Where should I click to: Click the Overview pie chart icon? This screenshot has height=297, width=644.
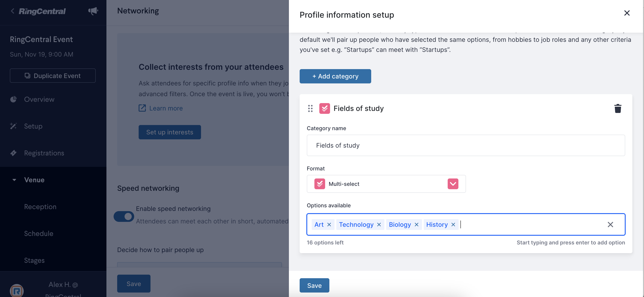tap(13, 99)
